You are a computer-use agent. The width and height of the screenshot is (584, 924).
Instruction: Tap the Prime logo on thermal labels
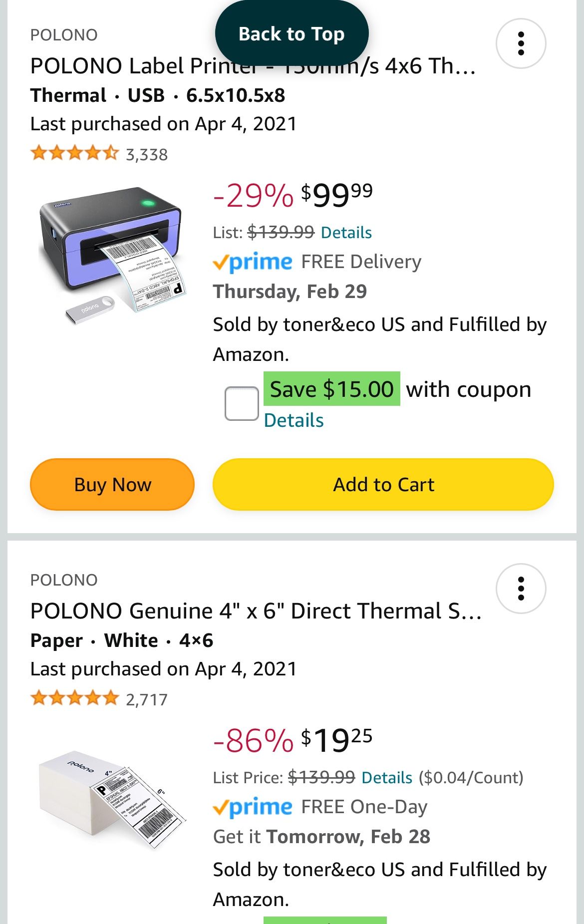[253, 807]
